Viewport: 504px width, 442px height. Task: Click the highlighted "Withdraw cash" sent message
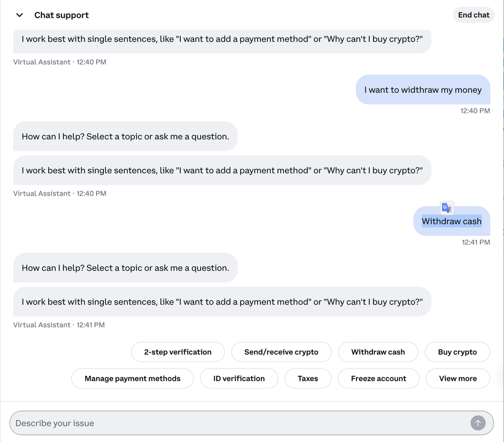coord(452,221)
